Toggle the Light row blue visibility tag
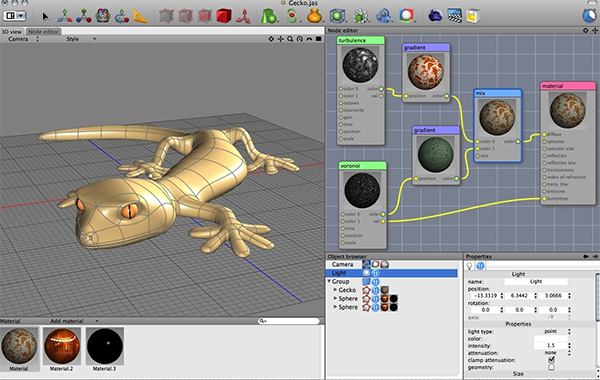This screenshot has height=380, width=600. coord(376,273)
